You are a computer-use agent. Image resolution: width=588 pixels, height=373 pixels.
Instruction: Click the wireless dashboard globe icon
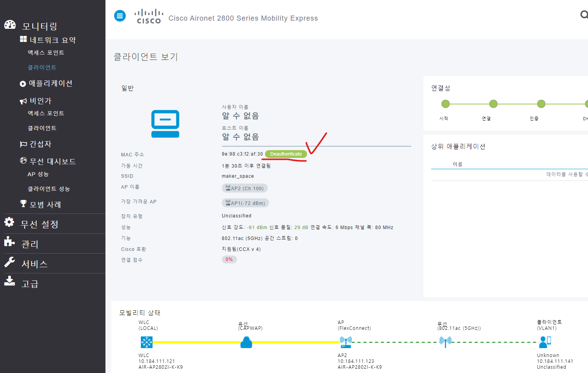pyautogui.click(x=23, y=161)
